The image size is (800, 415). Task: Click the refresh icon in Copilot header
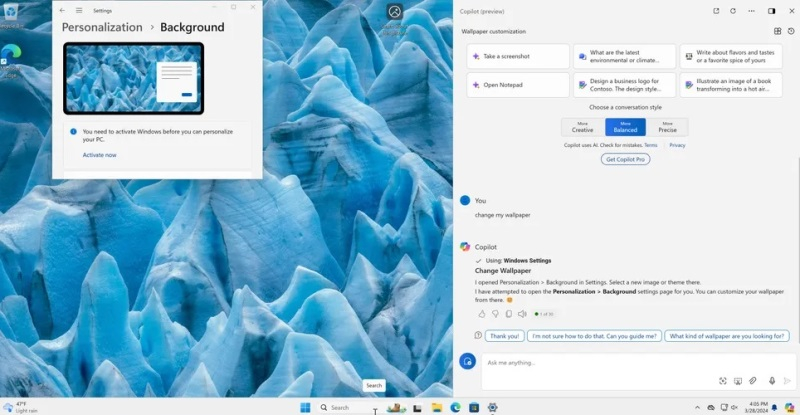coord(733,11)
